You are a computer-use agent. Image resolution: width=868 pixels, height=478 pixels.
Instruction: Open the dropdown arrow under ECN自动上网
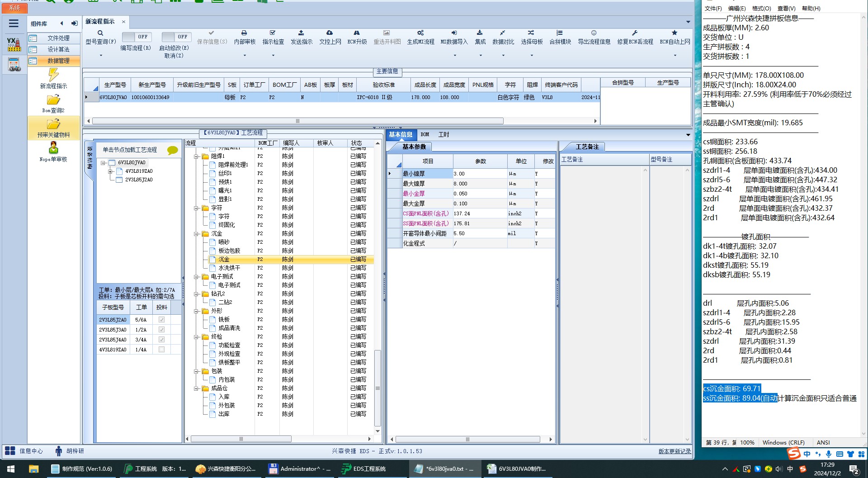tap(675, 56)
